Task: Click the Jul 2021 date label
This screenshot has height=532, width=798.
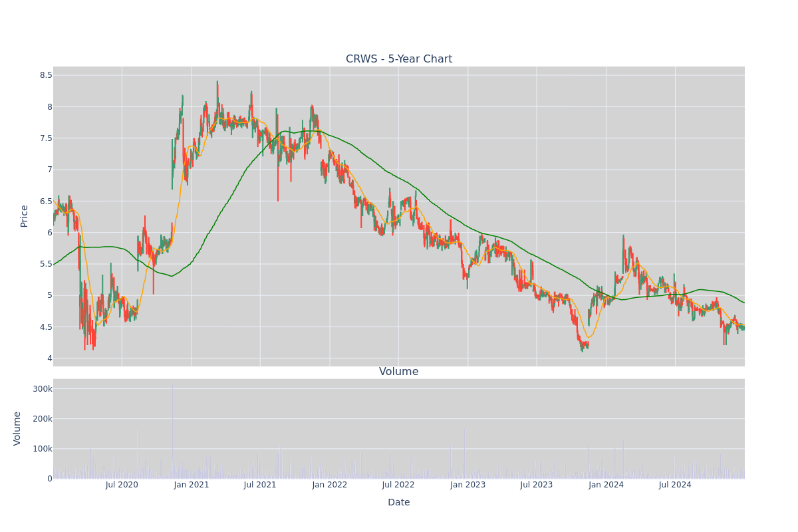Action: coord(260,485)
